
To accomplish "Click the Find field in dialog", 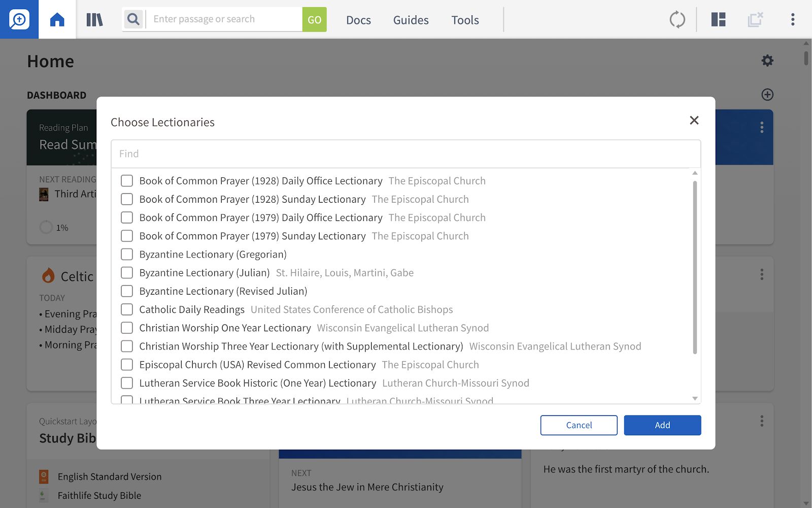I will pos(406,154).
